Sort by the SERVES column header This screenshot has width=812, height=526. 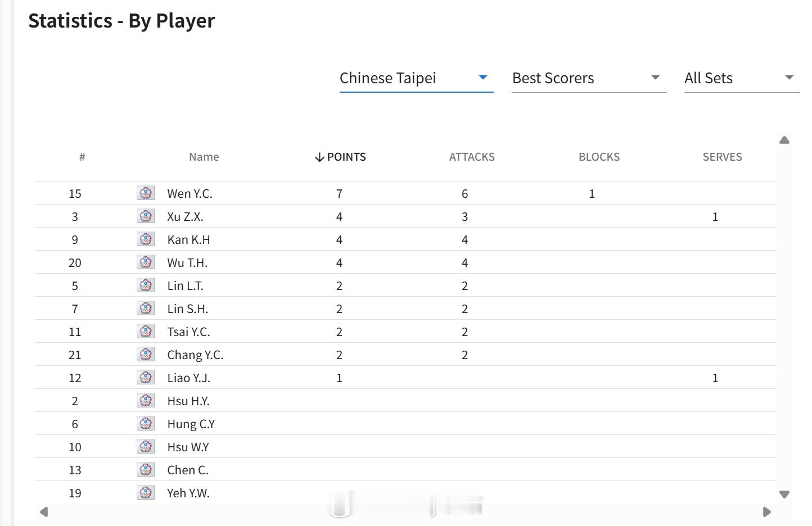pyautogui.click(x=722, y=157)
